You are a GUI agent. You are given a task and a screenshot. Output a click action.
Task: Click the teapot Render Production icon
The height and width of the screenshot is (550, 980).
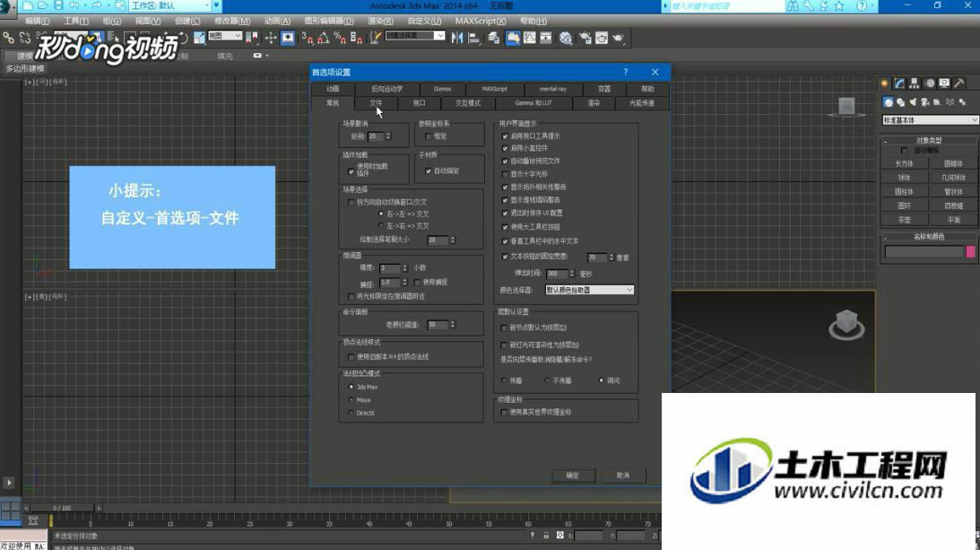(x=618, y=39)
